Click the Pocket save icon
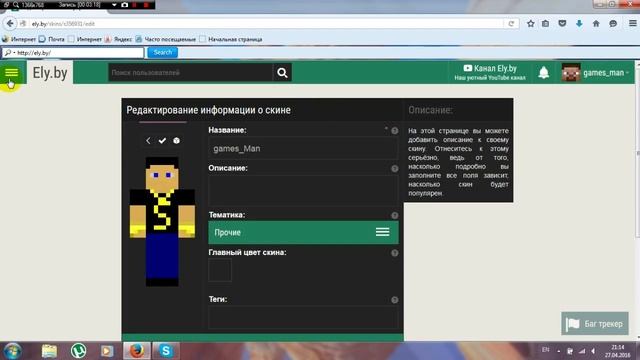 (x=562, y=24)
